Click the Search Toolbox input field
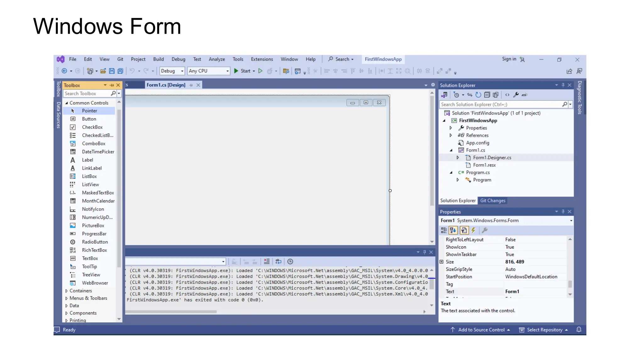The image size is (644, 362). pyautogui.click(x=87, y=93)
